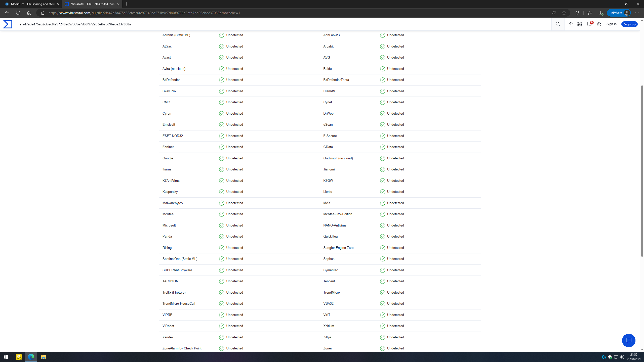This screenshot has height=362, width=644.
Task: Click the Trellix (FireEye) engine name
Action: pyautogui.click(x=174, y=292)
